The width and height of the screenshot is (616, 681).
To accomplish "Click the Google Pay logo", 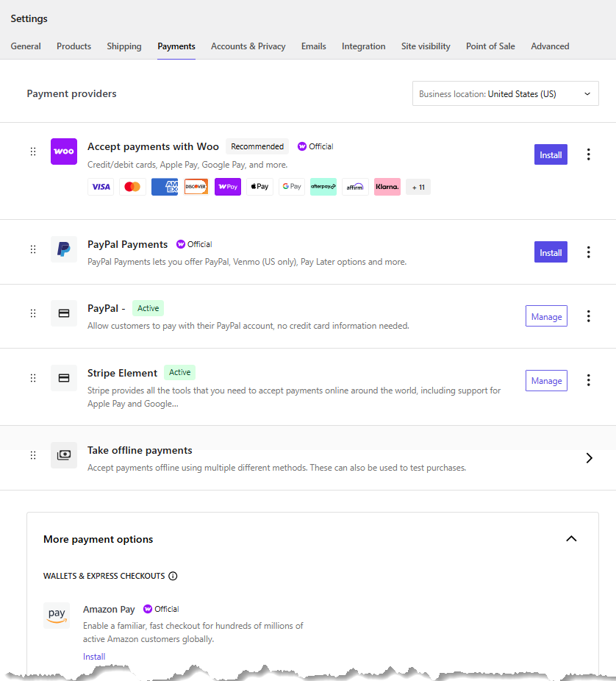I will pos(292,187).
